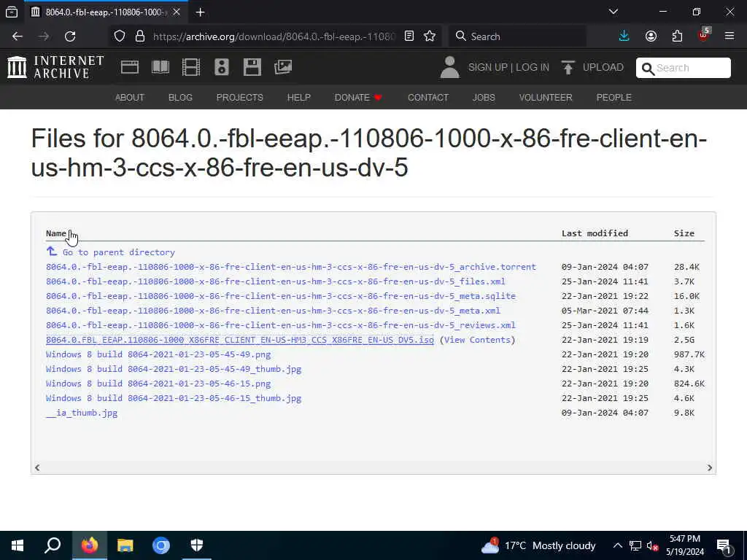Open the VOLUNTEER menu item
The image size is (747, 560).
click(x=546, y=98)
